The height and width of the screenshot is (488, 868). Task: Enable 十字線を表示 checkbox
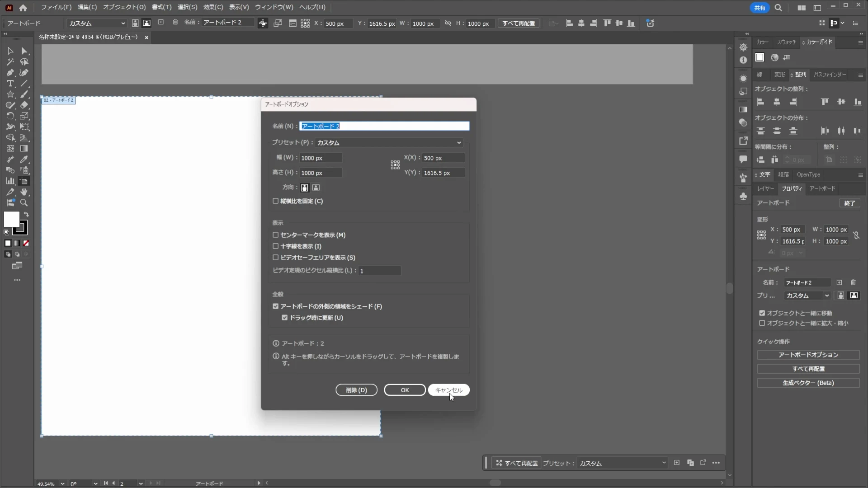pyautogui.click(x=275, y=246)
